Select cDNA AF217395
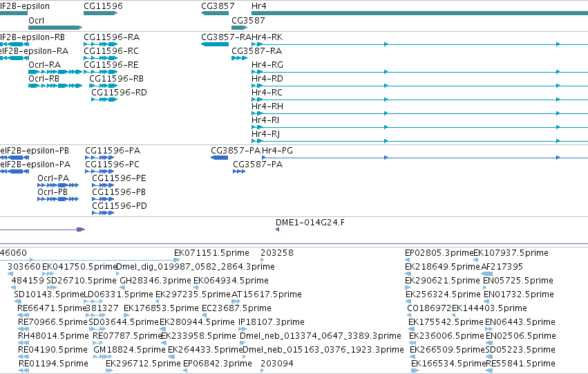The width and height of the screenshot is (588, 374). pos(502,267)
